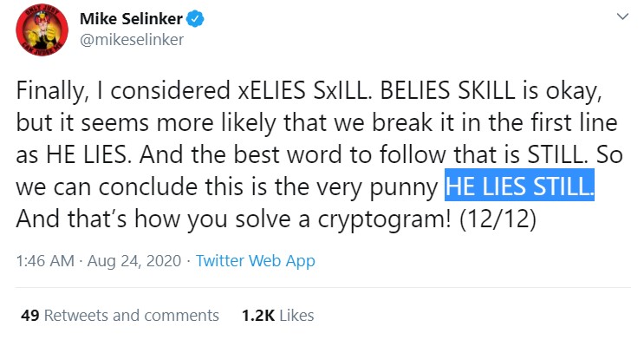
Task: Click the (12/12) thread counter text
Action: (498, 219)
